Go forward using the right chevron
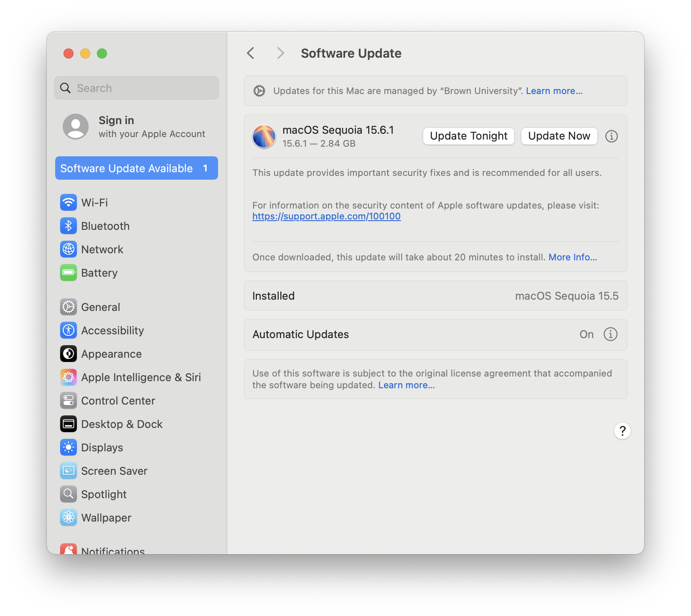 (x=280, y=53)
